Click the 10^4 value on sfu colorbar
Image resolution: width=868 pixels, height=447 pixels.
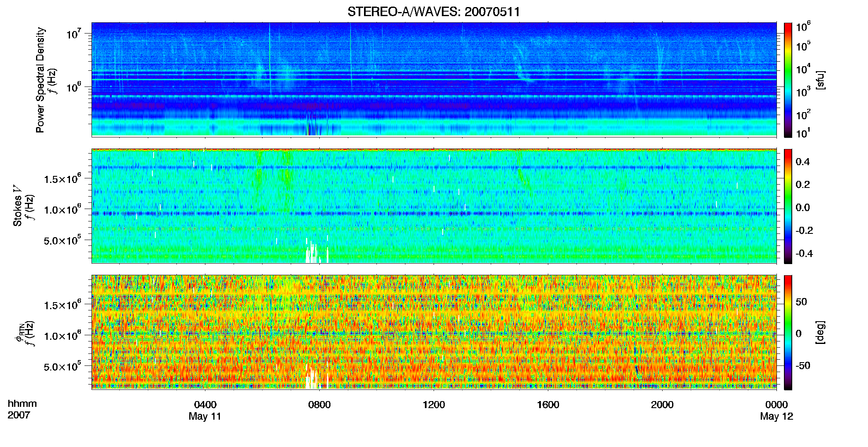tap(803, 69)
